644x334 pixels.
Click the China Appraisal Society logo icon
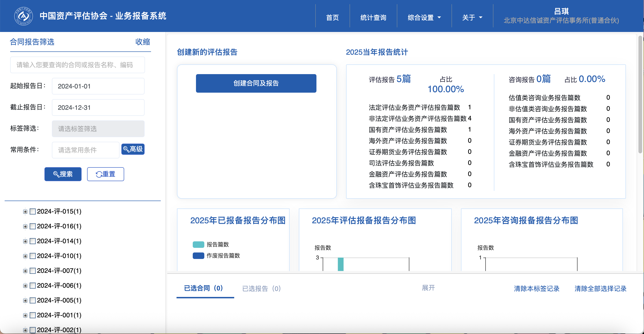[23, 16]
